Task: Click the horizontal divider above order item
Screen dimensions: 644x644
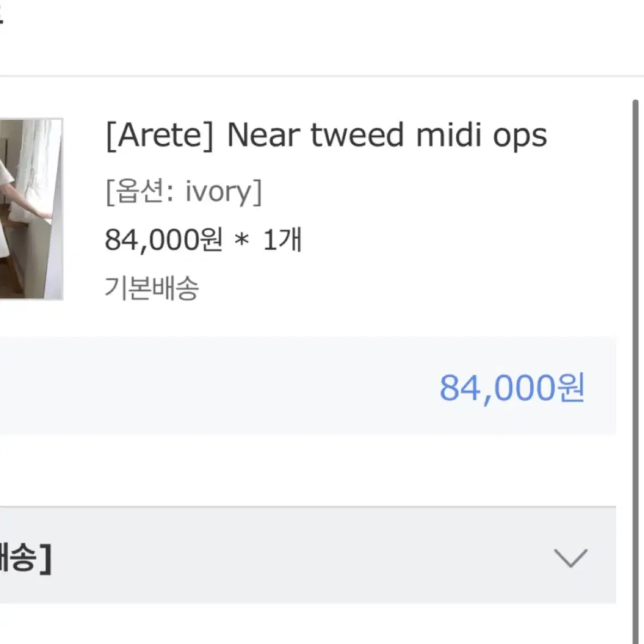Action: coord(322,76)
